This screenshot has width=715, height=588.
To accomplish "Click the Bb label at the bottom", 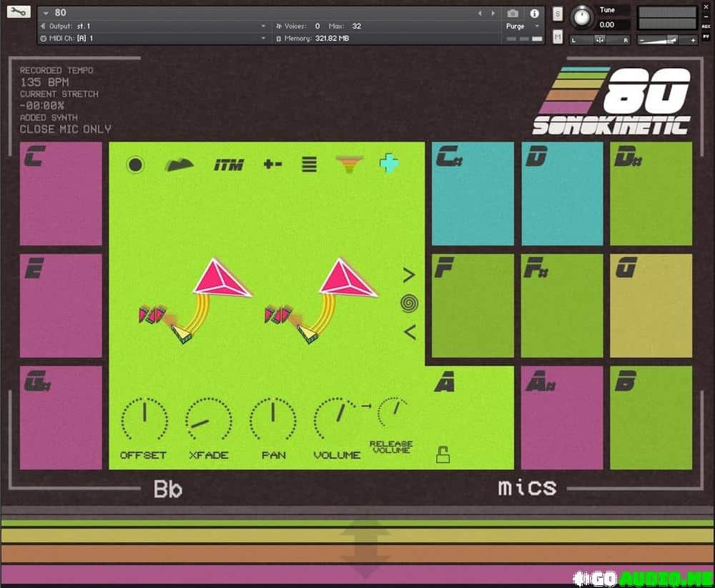I will 168,489.
